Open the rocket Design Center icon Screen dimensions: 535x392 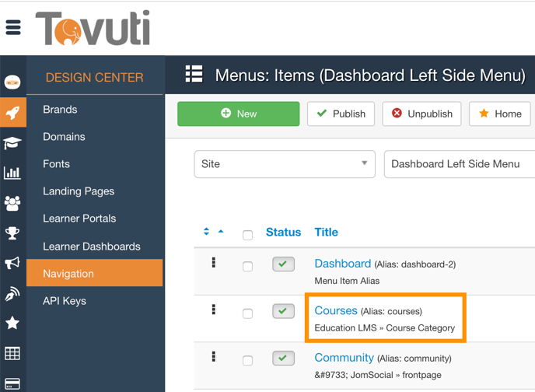12,114
